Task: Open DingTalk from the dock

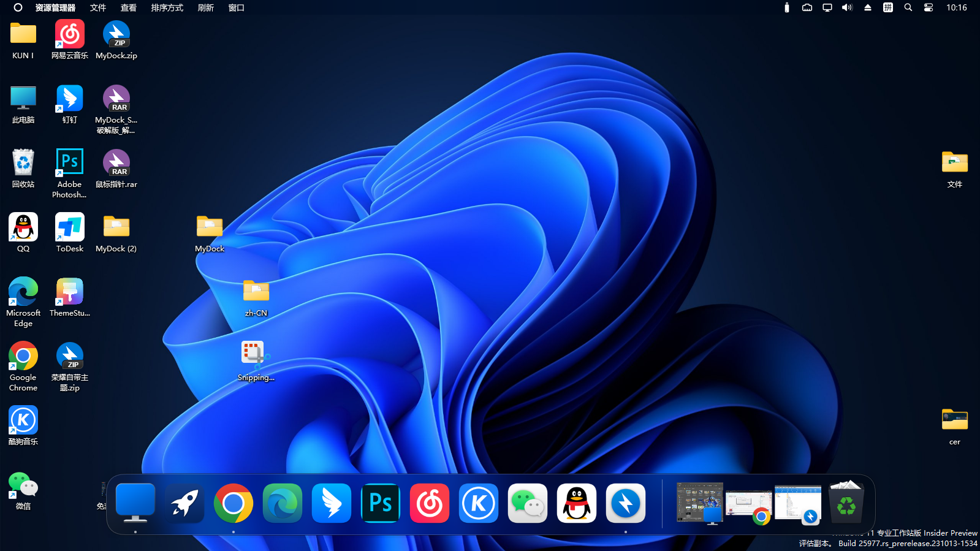Action: pos(331,503)
